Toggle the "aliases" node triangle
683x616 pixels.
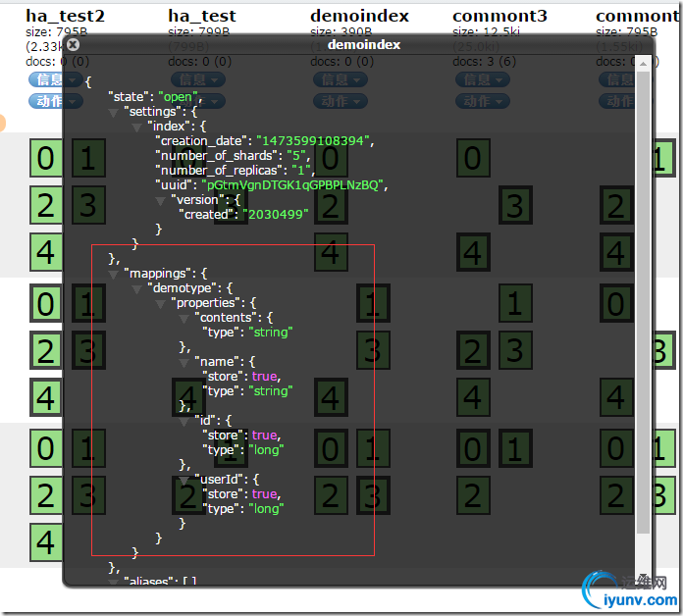tap(113, 582)
